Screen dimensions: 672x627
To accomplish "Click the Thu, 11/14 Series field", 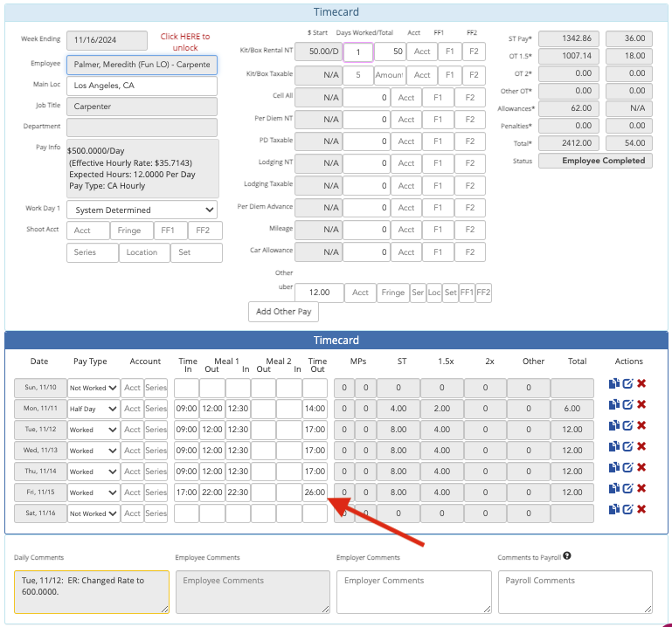I will click(x=156, y=472).
